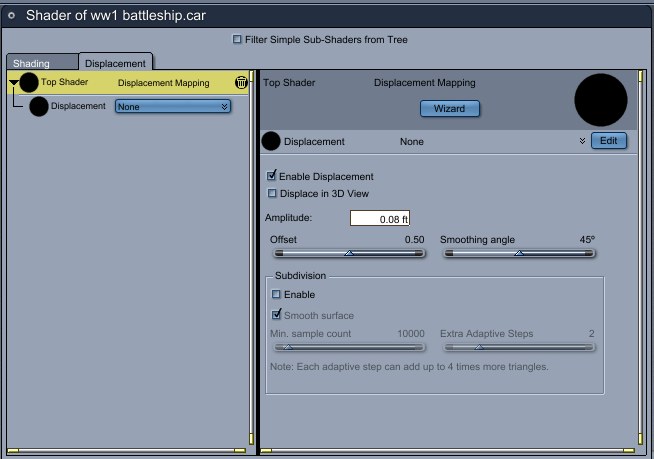
Task: Click the left panel vertical scrollbar
Action: point(252,259)
